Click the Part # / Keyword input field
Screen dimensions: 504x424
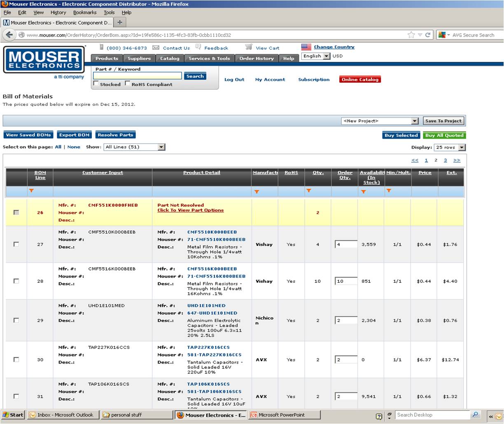tap(138, 76)
